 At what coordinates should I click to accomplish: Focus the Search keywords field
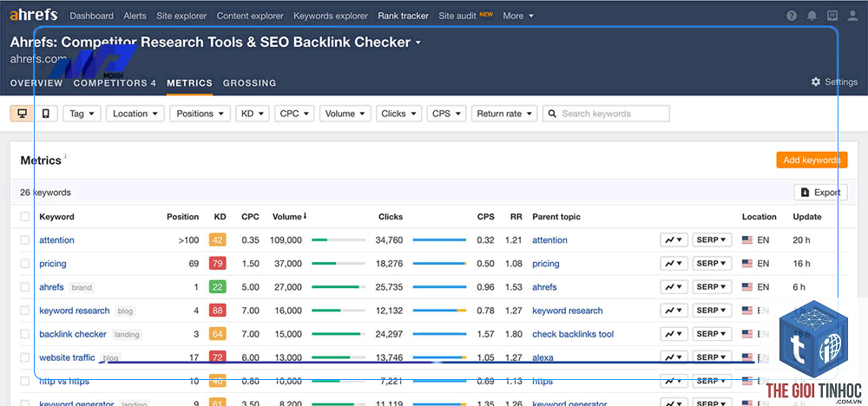[606, 114]
